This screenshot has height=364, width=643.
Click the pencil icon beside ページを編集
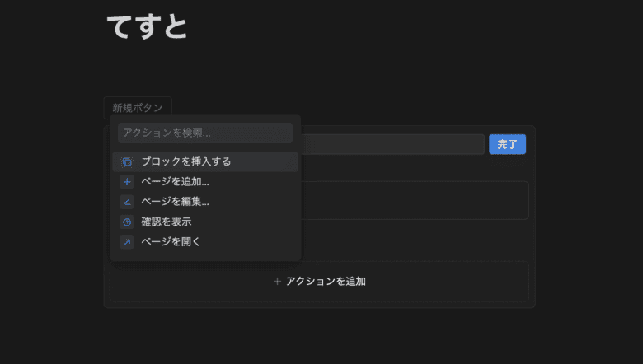click(x=127, y=201)
